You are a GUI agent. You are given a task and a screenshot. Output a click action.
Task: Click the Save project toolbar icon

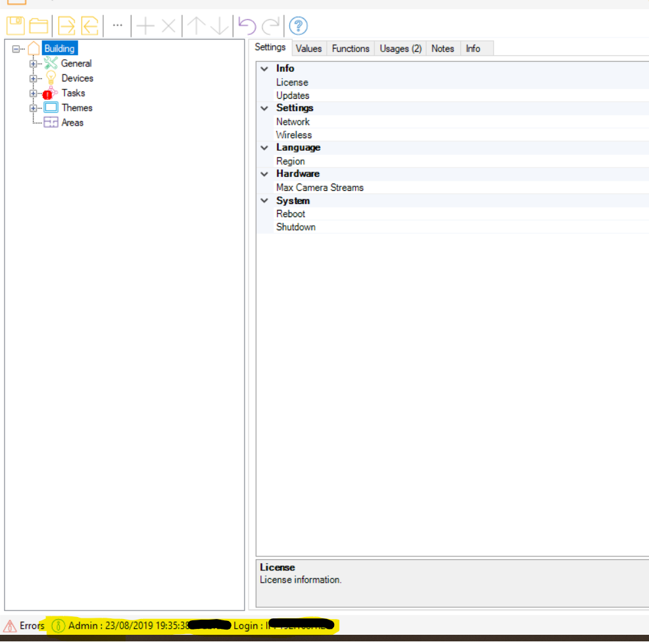pyautogui.click(x=16, y=26)
